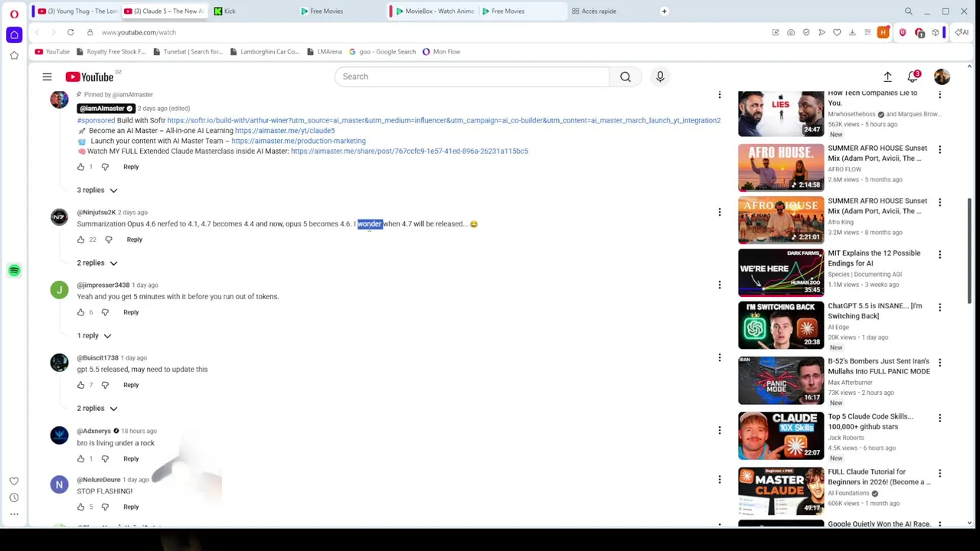Open MASTER CLAUDE tutorial video thumbnail
Viewport: 980px width, 551px height.
781,491
